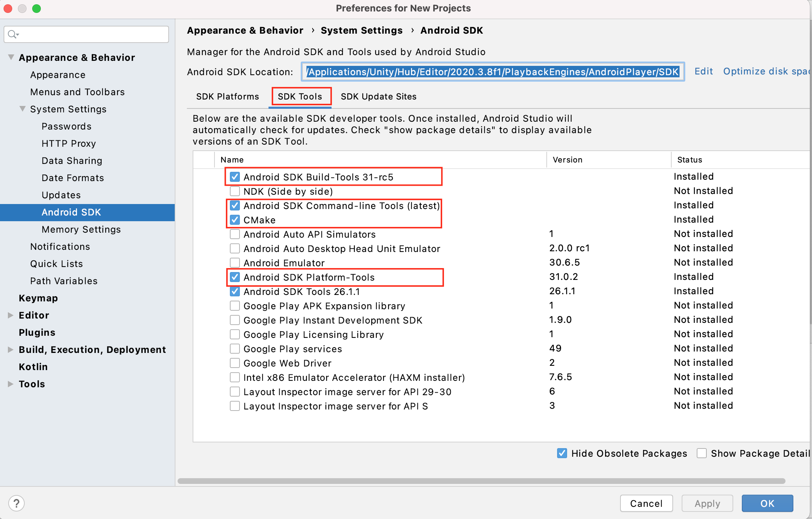Screen dimensions: 812x519
Task: Click the horizontal scrollbar at bottom
Action: tap(481, 481)
